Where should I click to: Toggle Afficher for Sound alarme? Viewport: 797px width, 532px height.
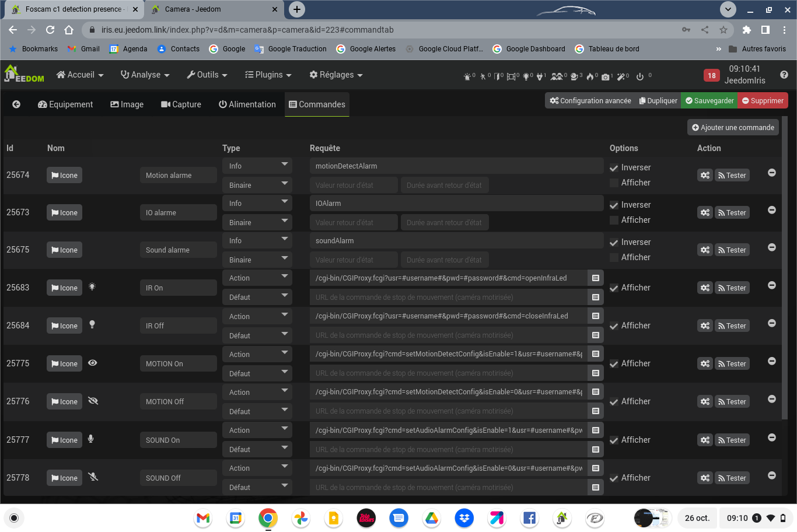(x=614, y=258)
